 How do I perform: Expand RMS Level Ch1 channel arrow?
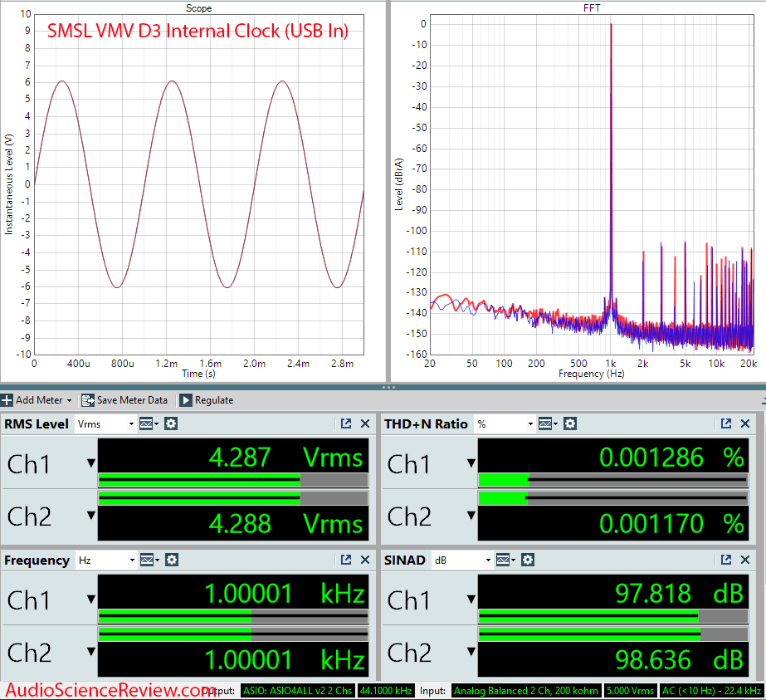pos(90,463)
